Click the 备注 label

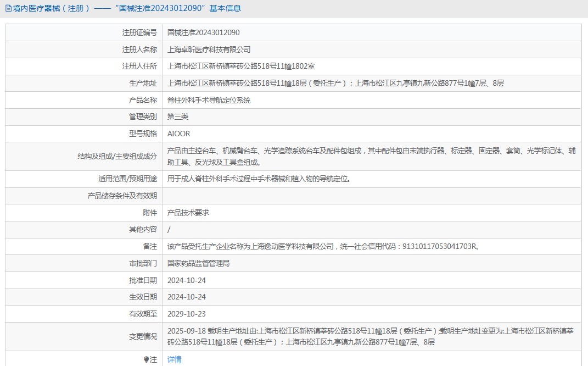pyautogui.click(x=150, y=246)
